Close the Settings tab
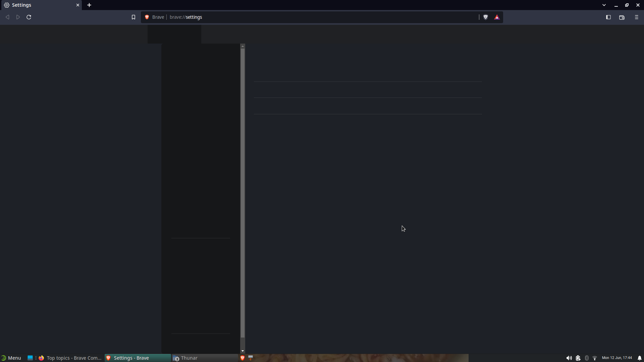Image resolution: width=644 pixels, height=362 pixels. 77,5
